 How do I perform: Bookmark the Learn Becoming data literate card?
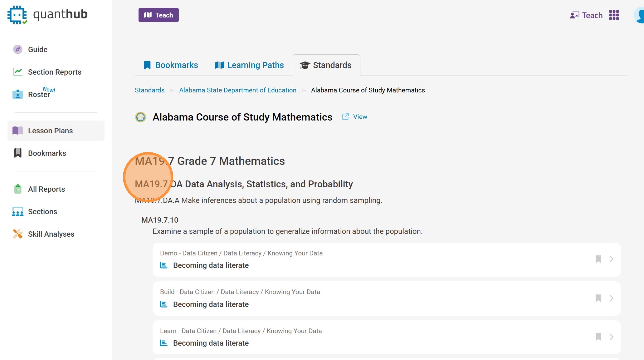click(598, 337)
